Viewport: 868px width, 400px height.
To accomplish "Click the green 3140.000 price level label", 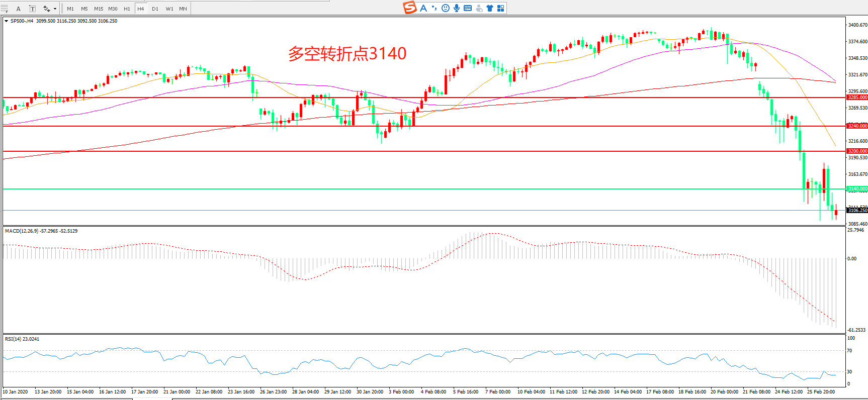I will (x=857, y=189).
